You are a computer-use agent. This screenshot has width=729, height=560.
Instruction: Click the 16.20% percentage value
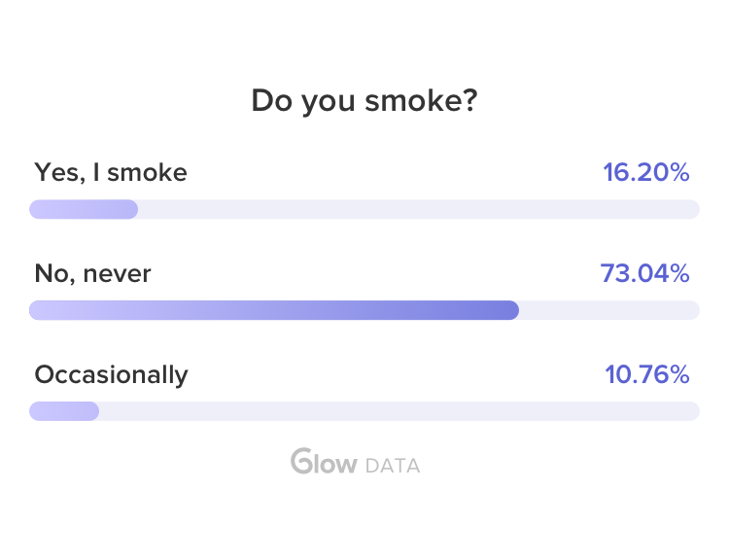coord(645,173)
